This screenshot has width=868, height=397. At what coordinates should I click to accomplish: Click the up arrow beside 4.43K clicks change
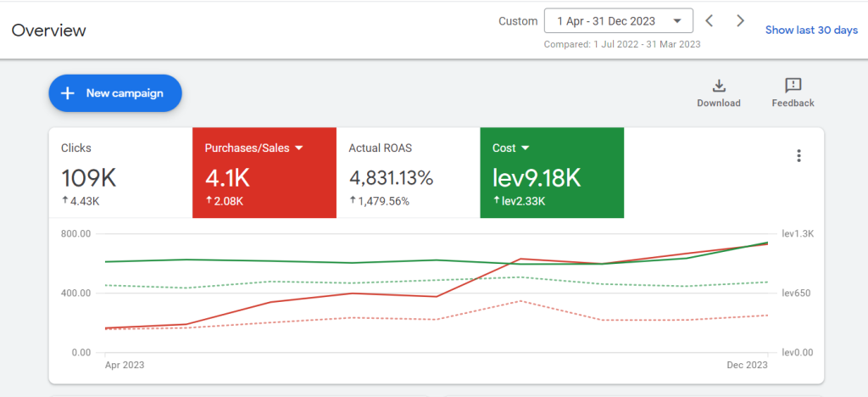pos(64,201)
